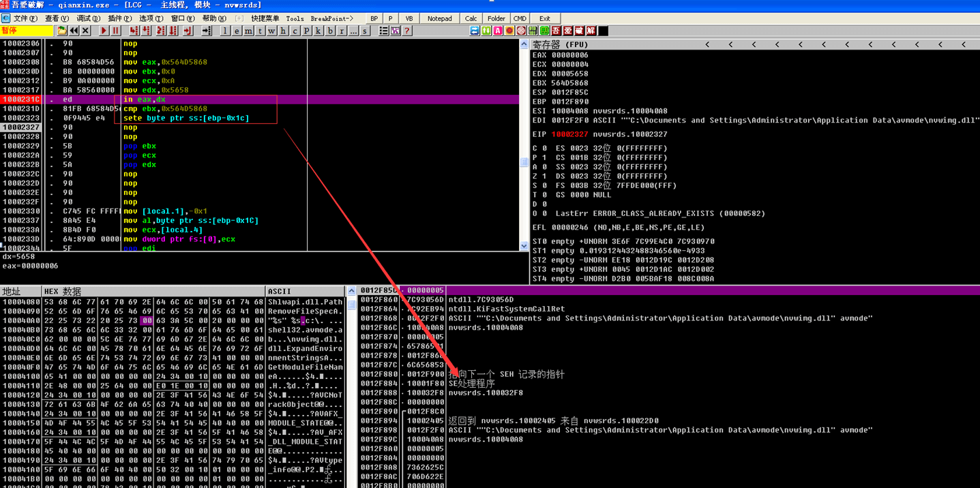Open the 调试 (Debug) menu

[x=88, y=18]
